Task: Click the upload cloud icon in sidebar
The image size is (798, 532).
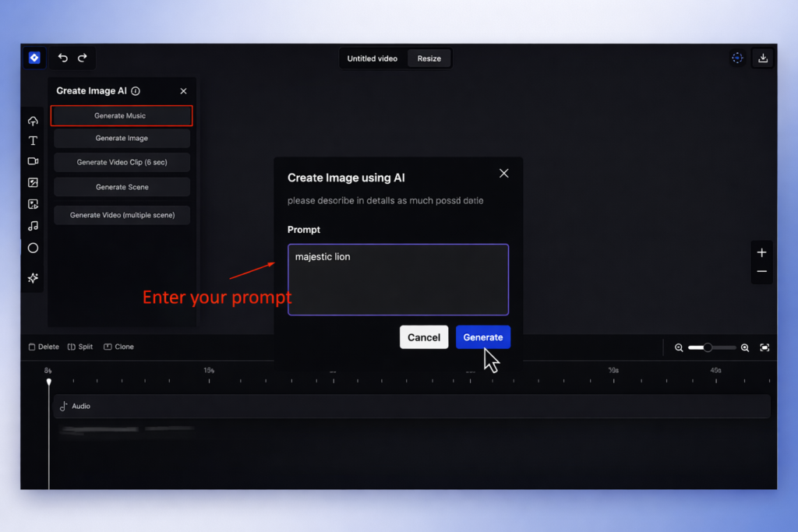Action: point(33,121)
